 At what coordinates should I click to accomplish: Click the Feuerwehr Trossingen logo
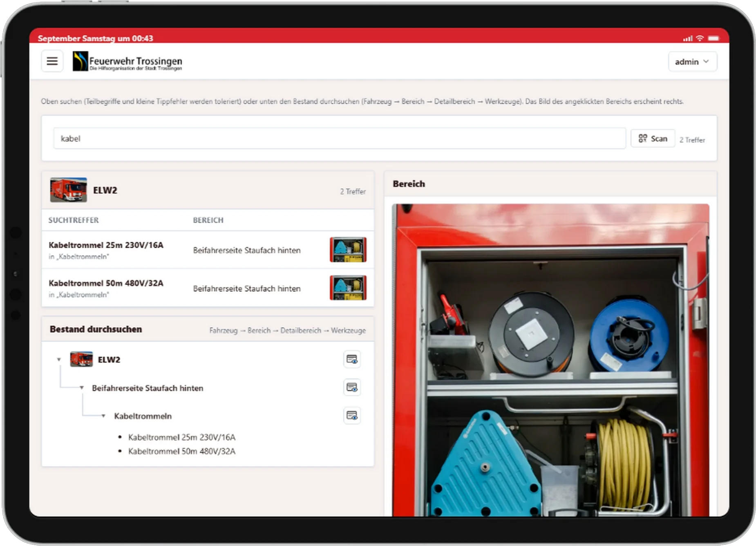pos(127,61)
